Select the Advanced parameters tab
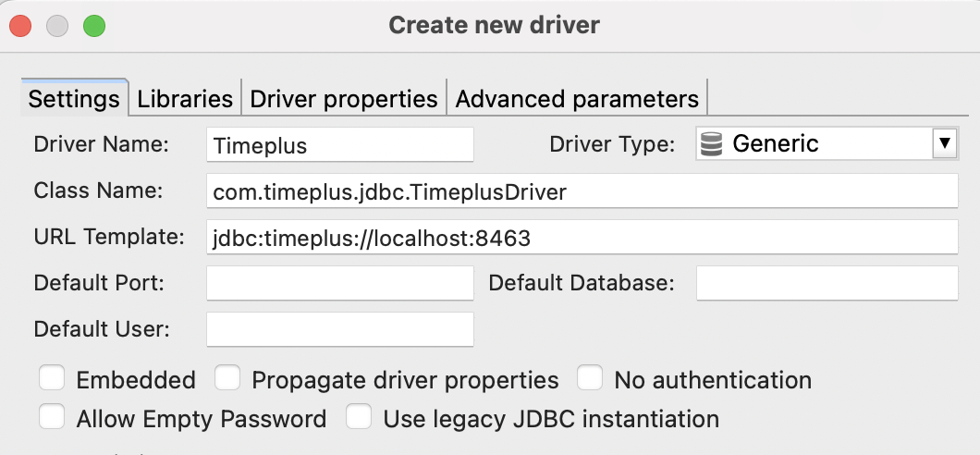The image size is (980, 455). 577,98
